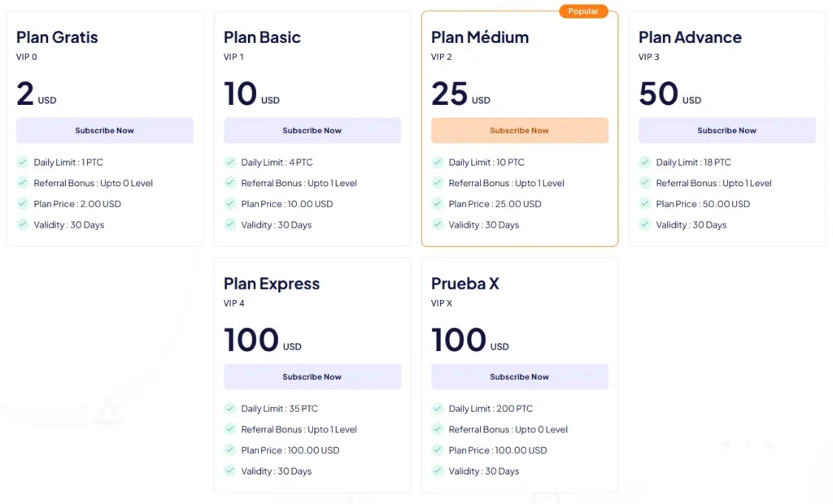The width and height of the screenshot is (833, 504).
Task: Subscribe to the Plan Advance tier
Action: click(726, 130)
